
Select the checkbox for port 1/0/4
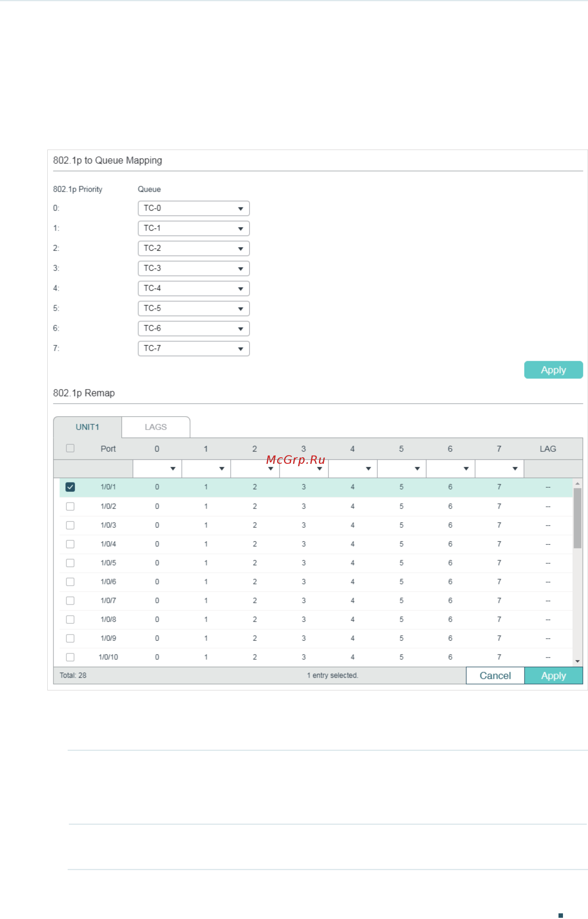pyautogui.click(x=70, y=544)
